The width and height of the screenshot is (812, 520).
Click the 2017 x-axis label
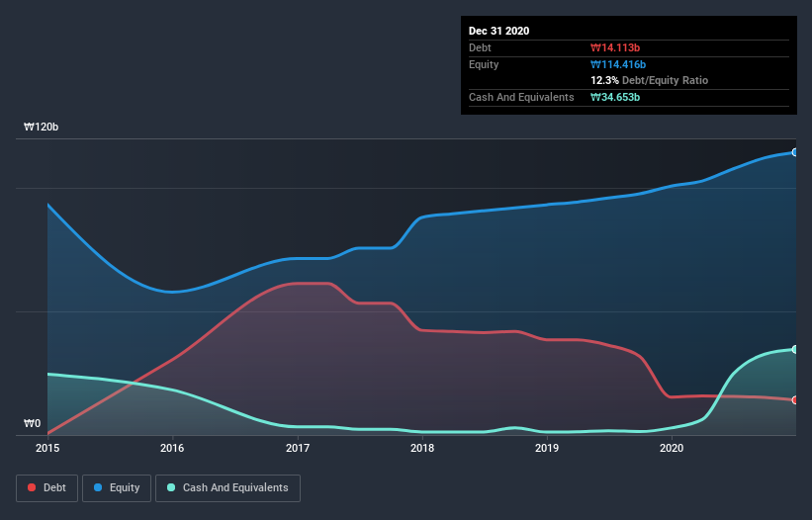(x=298, y=448)
